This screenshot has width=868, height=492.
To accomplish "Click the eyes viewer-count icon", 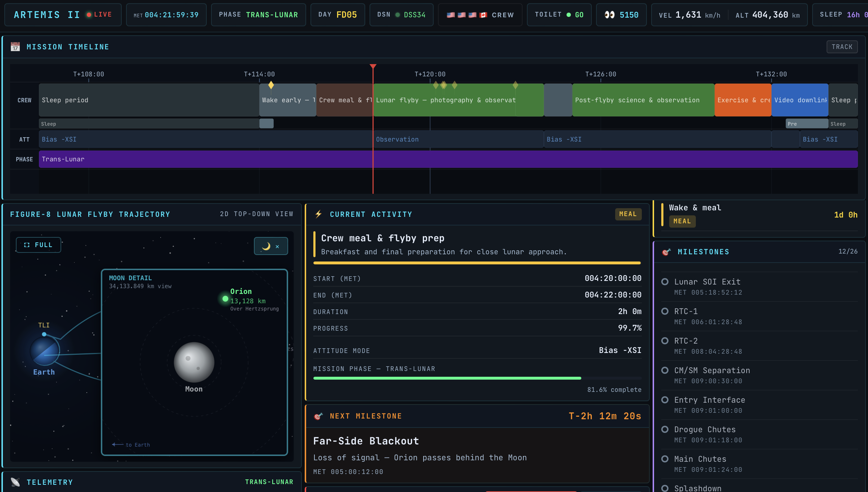I will [609, 15].
